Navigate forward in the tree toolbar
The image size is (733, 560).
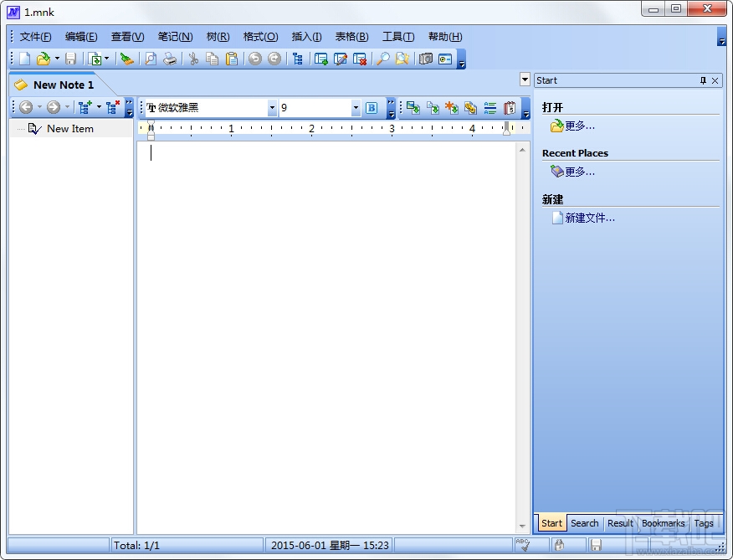click(54, 108)
